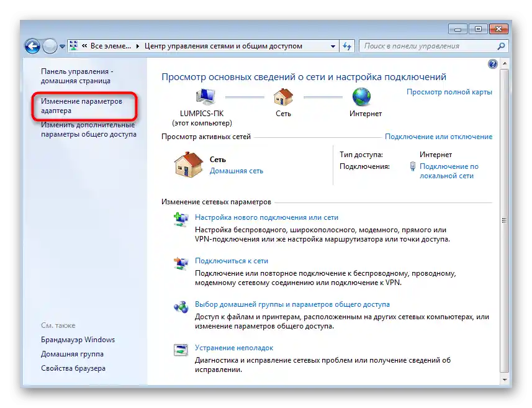Image resolution: width=532 pixels, height=408 pixels.
Task: Click the scrollbar down arrow
Action: pyautogui.click(x=504, y=380)
